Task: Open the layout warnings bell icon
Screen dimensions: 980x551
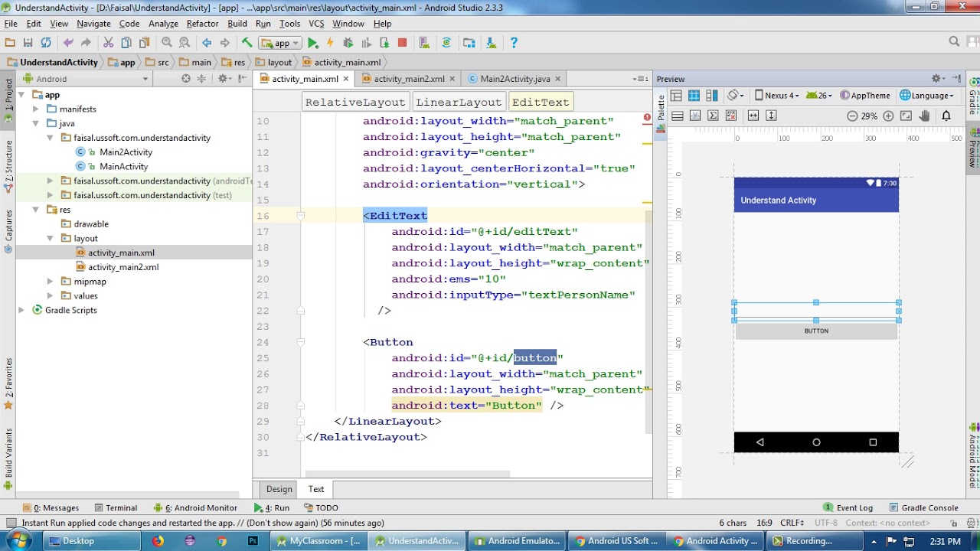Action: 946,116
